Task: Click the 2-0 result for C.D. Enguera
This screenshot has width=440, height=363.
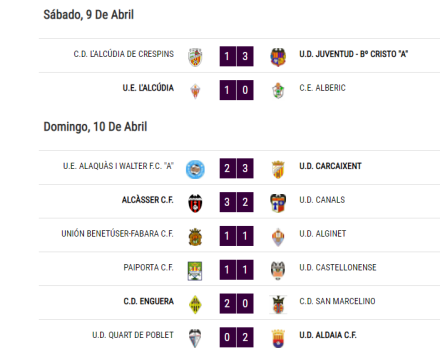Action: click(236, 303)
